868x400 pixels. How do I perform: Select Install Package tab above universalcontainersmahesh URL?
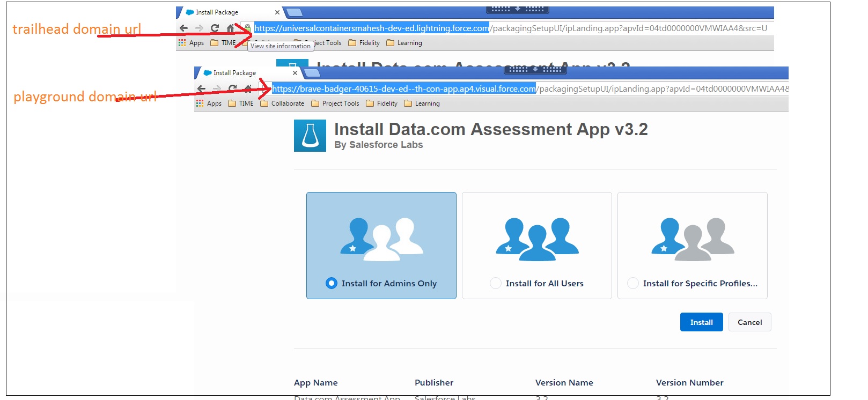(217, 12)
